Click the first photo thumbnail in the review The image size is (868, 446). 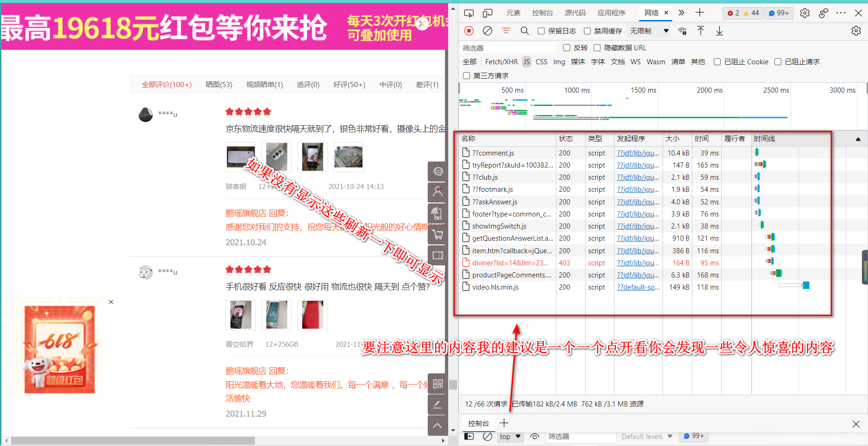click(240, 157)
